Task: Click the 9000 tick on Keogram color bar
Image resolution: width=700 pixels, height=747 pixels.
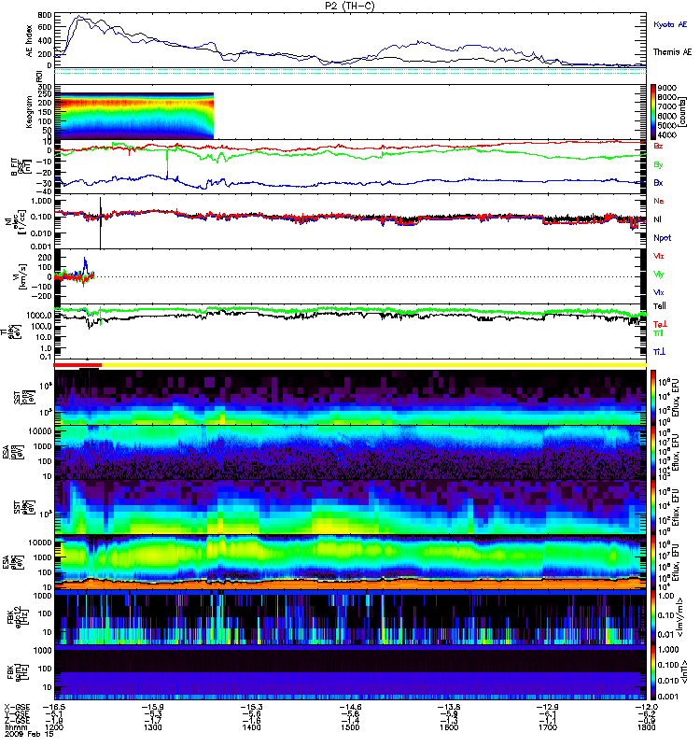Action: [x=666, y=88]
